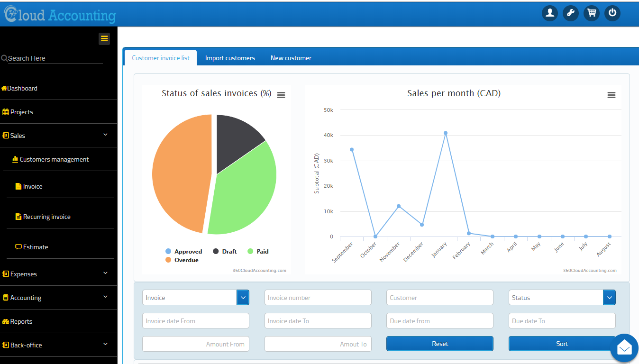Go to Dashboard in the sidebar

19,88
